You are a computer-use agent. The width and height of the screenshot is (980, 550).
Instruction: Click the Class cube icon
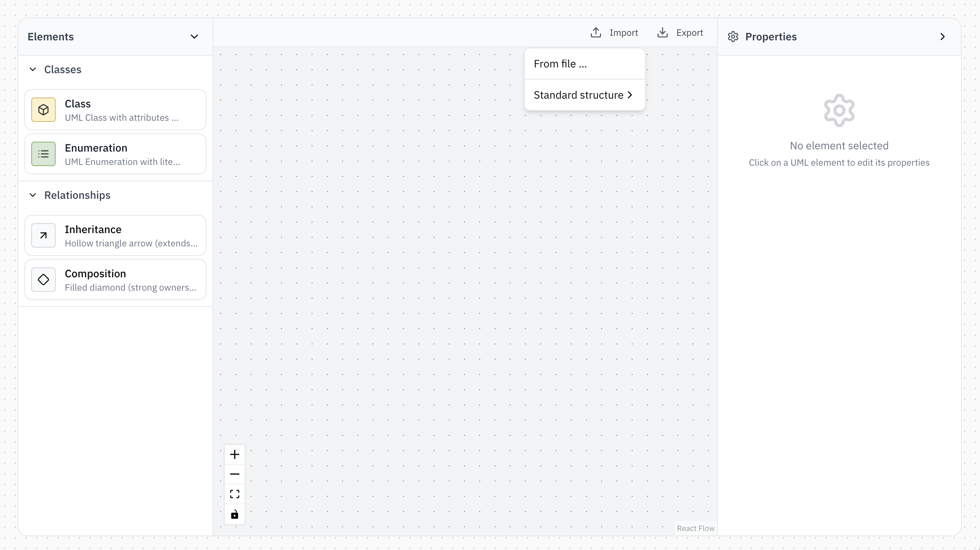click(43, 110)
